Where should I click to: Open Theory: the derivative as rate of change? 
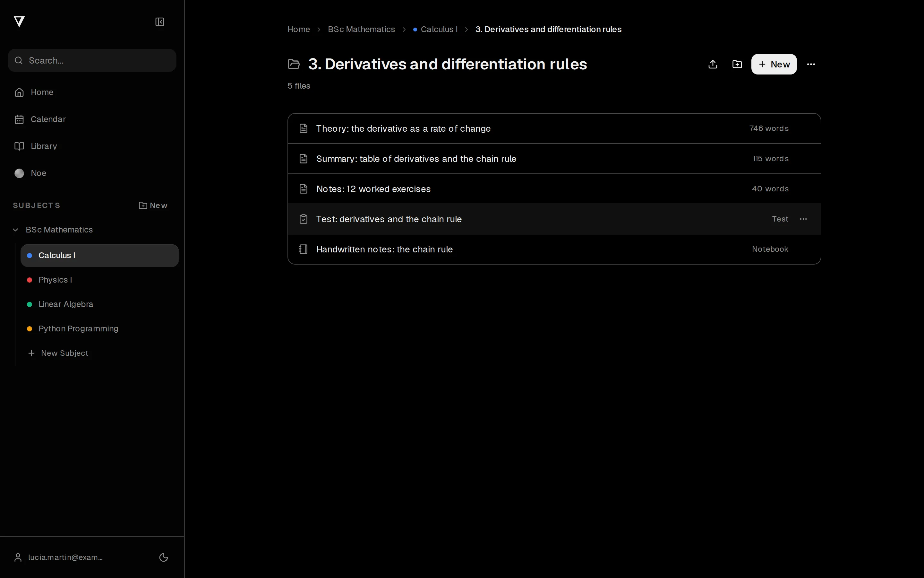(x=554, y=128)
